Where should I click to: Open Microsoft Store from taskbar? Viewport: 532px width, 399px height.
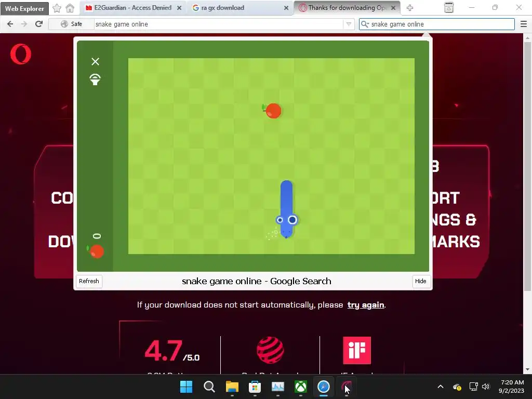pos(255,387)
